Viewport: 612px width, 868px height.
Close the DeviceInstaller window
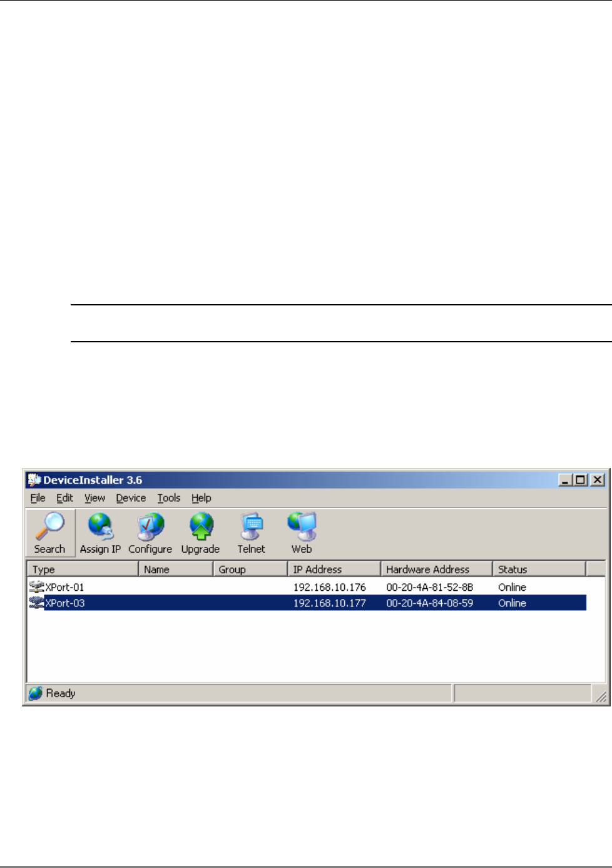[x=598, y=480]
